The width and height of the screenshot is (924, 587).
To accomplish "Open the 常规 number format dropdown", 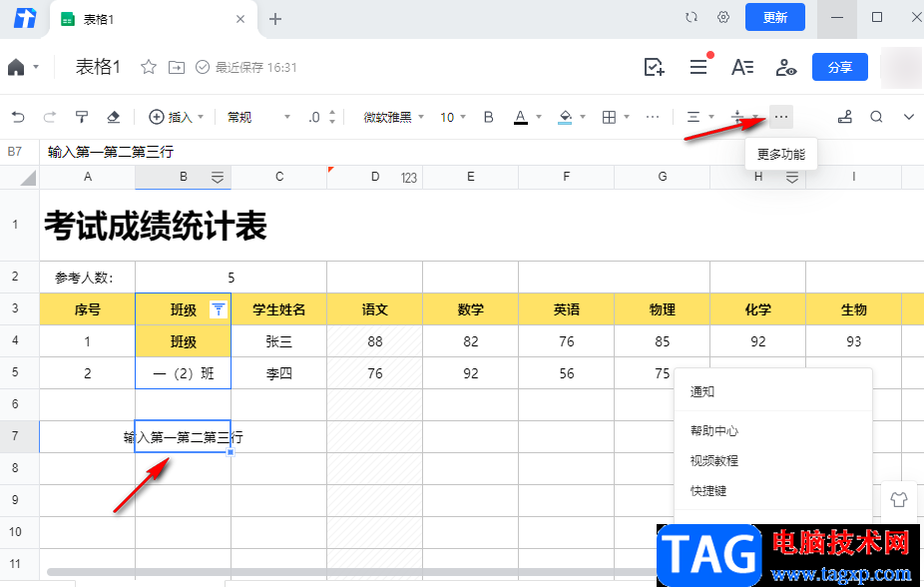I will (x=258, y=117).
